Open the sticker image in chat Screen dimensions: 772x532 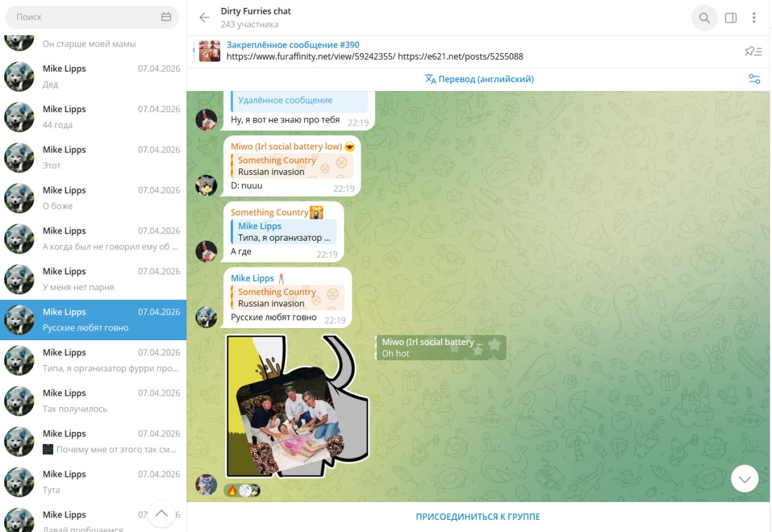297,407
